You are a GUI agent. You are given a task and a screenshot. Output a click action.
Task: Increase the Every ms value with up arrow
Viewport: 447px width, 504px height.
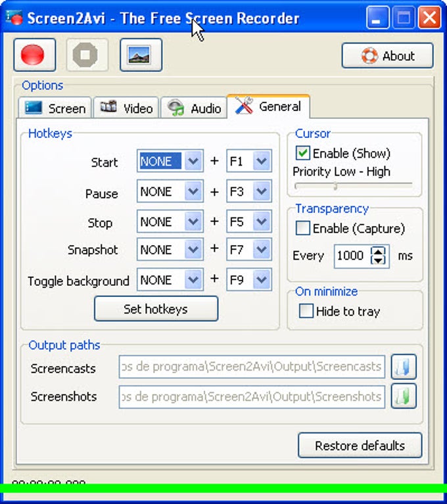coord(378,251)
